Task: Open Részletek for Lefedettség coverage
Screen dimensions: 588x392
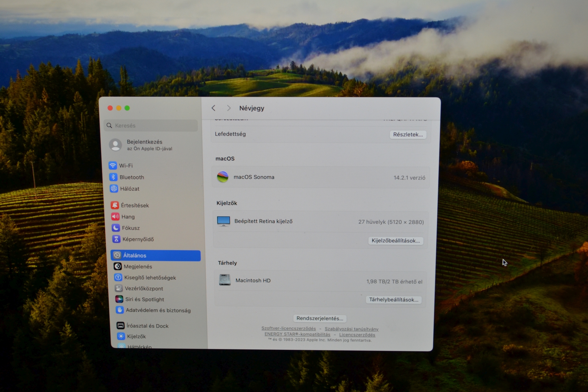Action: (408, 134)
